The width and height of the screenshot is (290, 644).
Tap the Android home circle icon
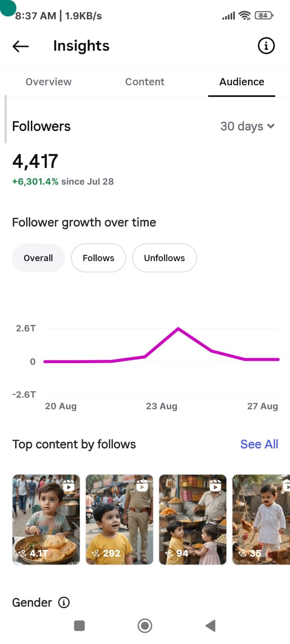tap(145, 626)
